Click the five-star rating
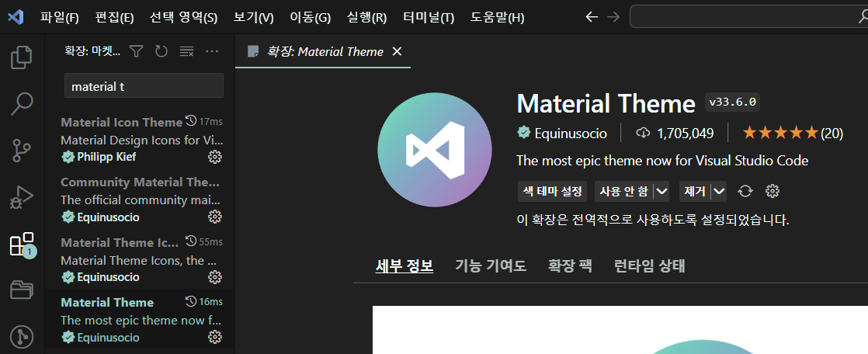Screen dimensions: 868x354 [x=780, y=133]
